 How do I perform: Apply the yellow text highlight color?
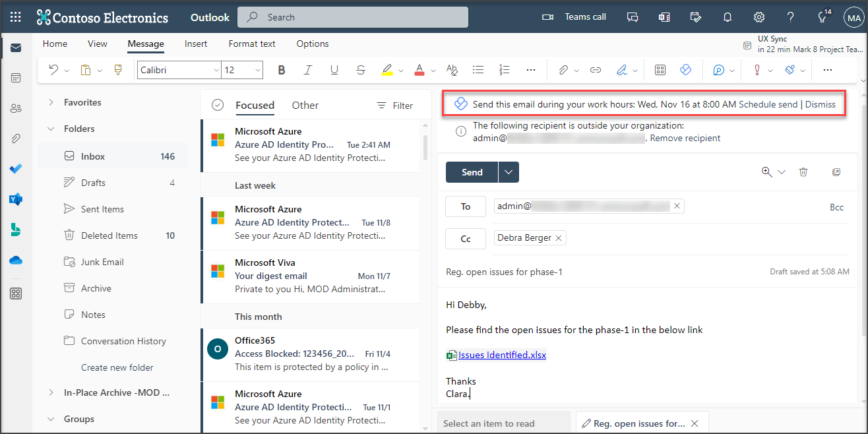point(388,70)
